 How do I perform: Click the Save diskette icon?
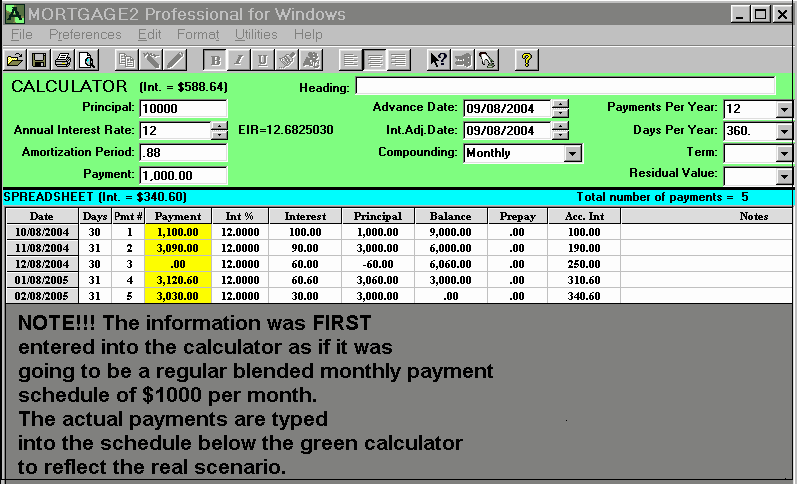coord(39,59)
